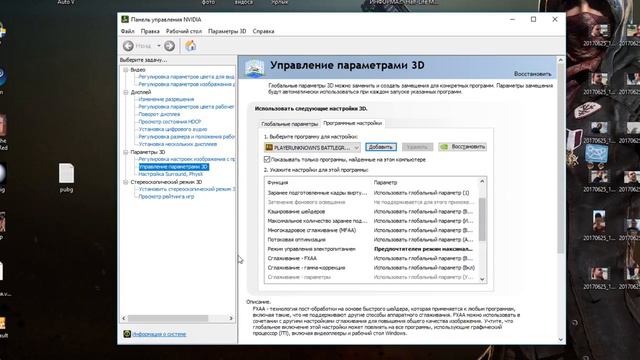Select the 'Сглаживание - FXAA' row
Screen dimensions: 640x360
pyautogui.click(x=371, y=258)
